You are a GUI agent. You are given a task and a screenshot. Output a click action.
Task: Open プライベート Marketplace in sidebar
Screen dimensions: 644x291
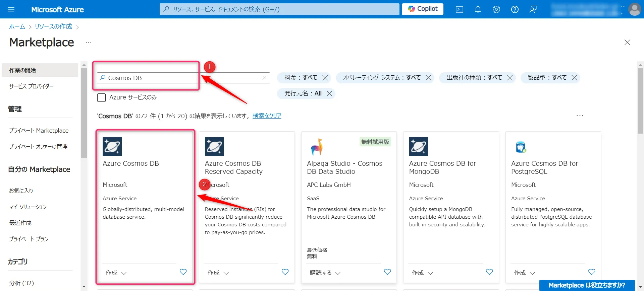pos(39,131)
